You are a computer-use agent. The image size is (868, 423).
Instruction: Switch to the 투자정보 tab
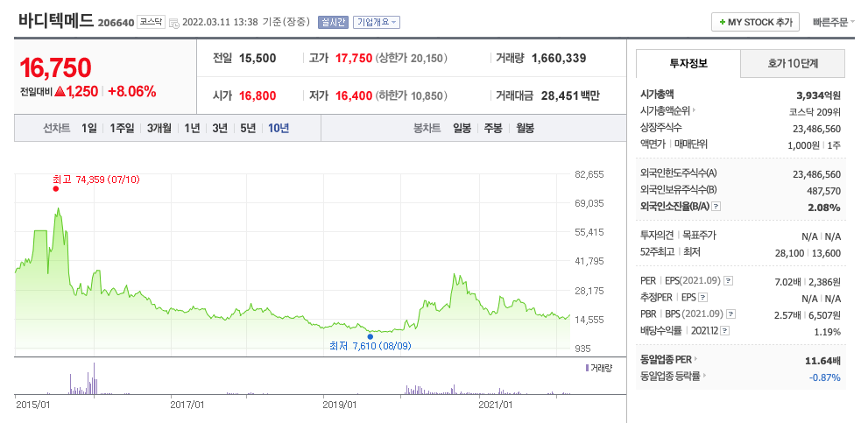tap(688, 63)
